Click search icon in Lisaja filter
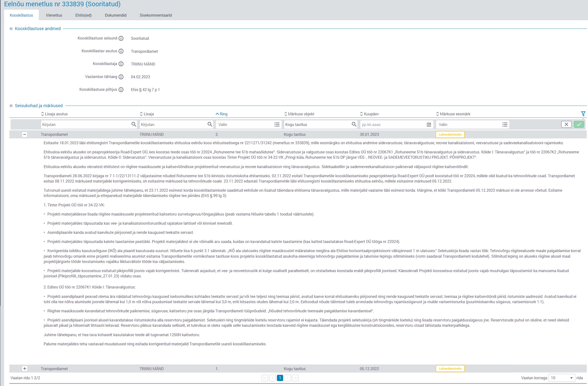 pyautogui.click(x=210, y=124)
